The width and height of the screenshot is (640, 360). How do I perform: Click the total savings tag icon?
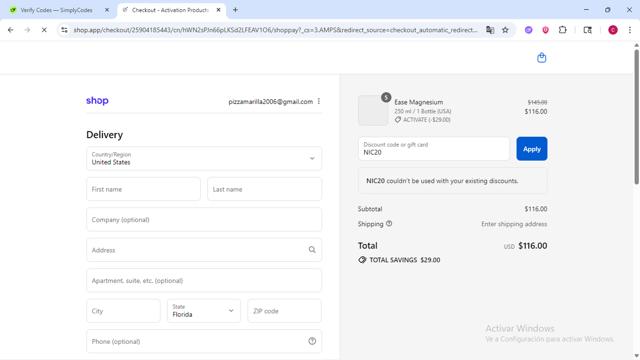362,260
